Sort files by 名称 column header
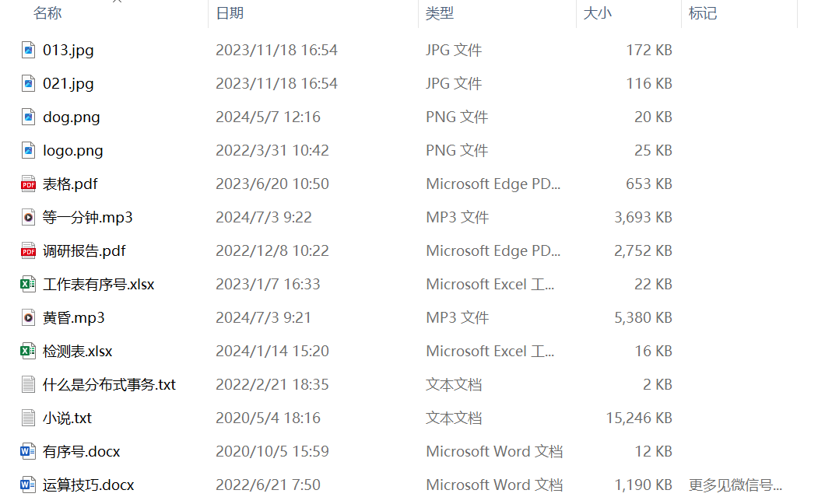Screen dimensions: 818x504 [x=47, y=13]
